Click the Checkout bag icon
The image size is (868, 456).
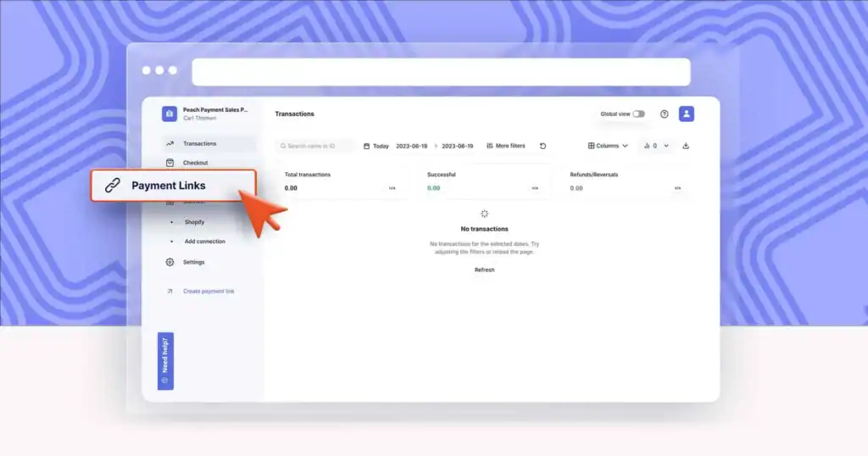(x=170, y=163)
